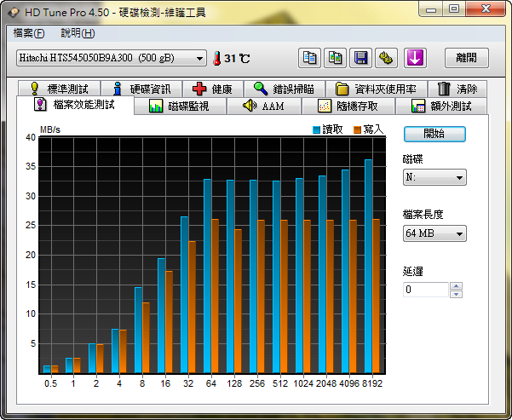
Task: Decrease the 延遲 delay with down arrow
Action: click(456, 294)
